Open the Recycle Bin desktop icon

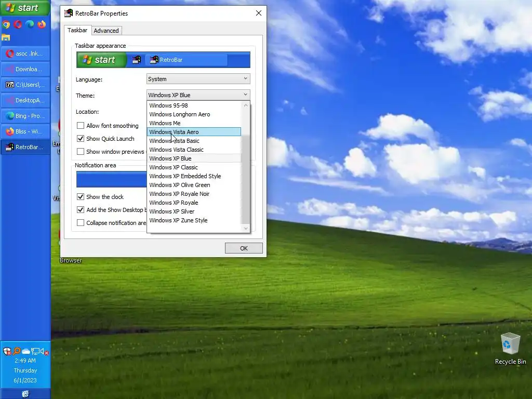510,349
